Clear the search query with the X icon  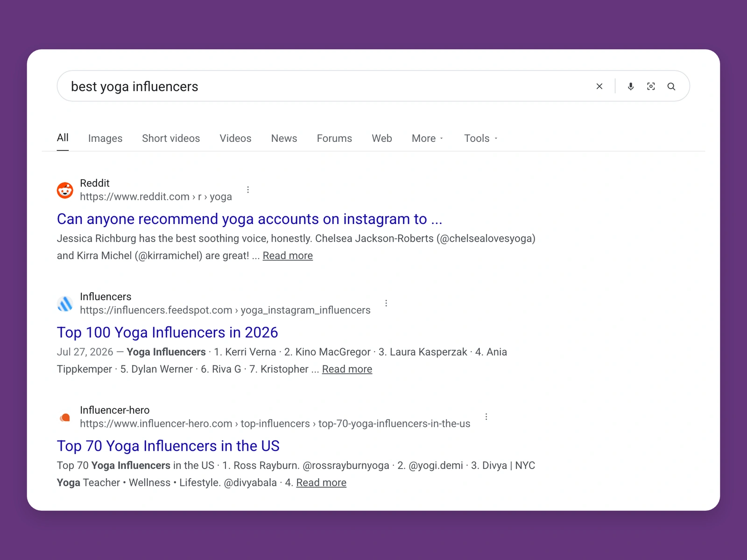pyautogui.click(x=599, y=86)
